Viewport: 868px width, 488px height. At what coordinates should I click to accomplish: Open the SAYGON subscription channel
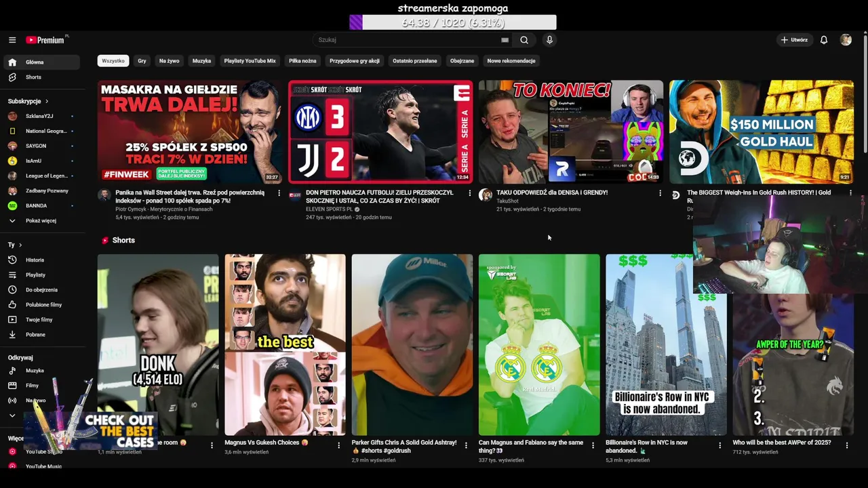coord(41,146)
